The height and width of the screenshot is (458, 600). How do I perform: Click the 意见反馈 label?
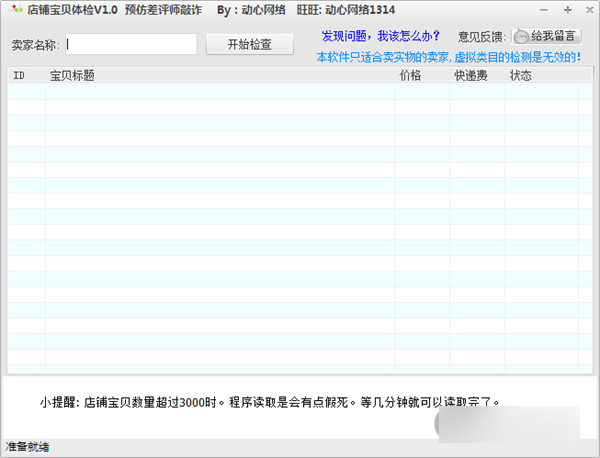click(x=481, y=36)
